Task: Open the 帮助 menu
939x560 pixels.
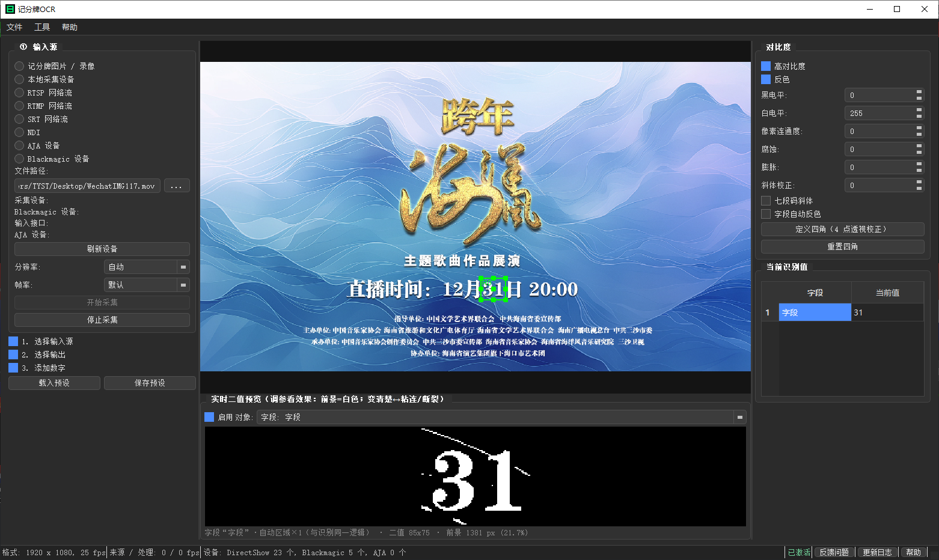Action: click(70, 27)
